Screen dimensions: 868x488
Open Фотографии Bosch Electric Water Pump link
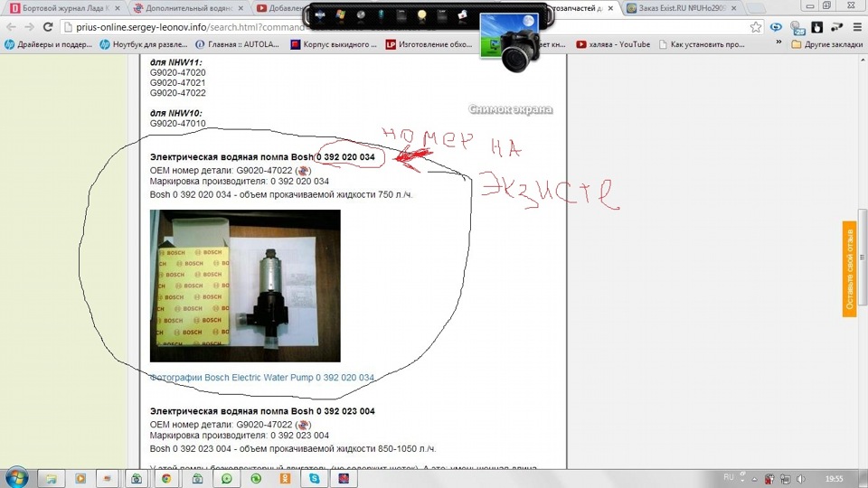tap(262, 378)
